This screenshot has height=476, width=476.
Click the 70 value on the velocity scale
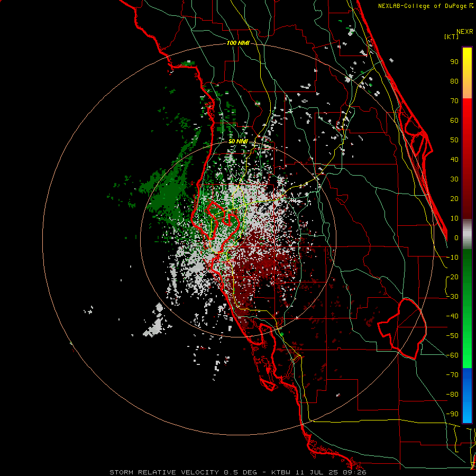coord(454,101)
